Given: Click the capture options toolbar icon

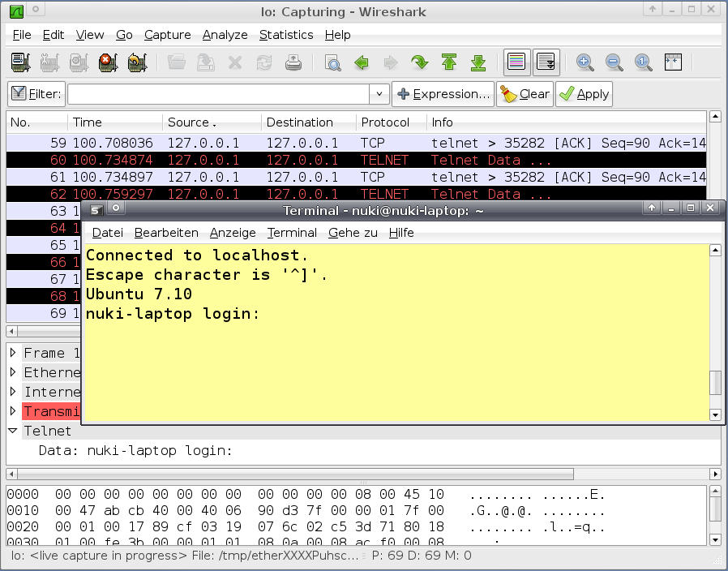Looking at the screenshot, I should pos(50,62).
